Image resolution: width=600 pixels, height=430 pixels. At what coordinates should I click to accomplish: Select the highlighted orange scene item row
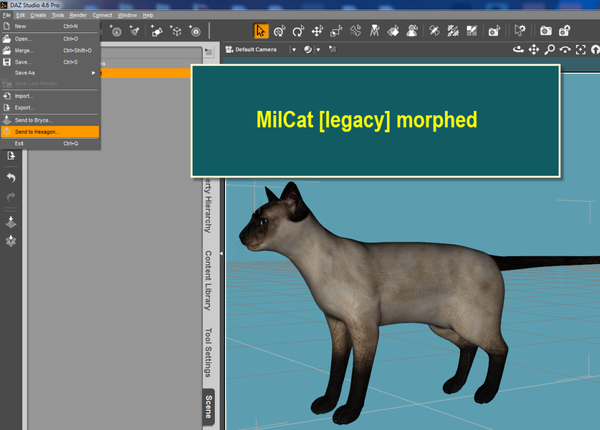click(145, 73)
